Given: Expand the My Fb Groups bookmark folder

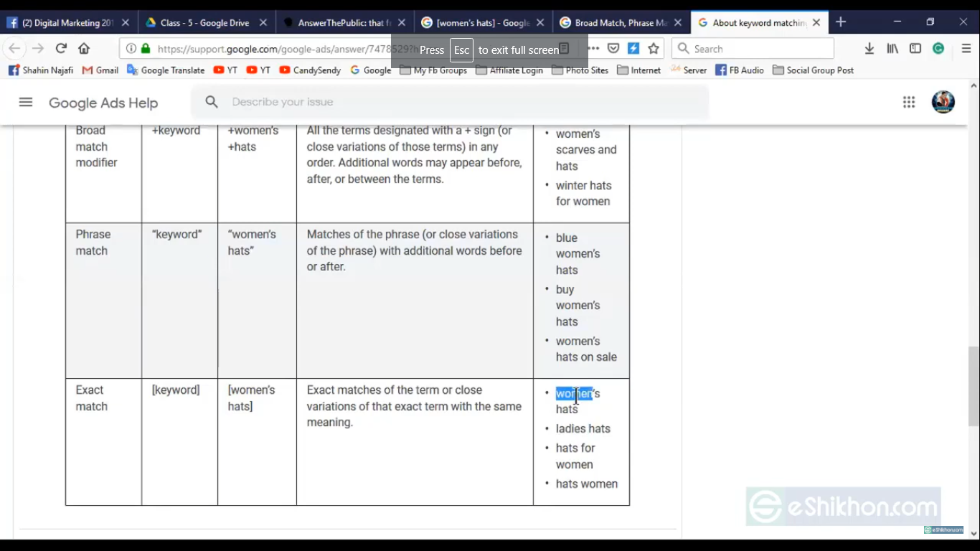Looking at the screenshot, I should tap(433, 70).
